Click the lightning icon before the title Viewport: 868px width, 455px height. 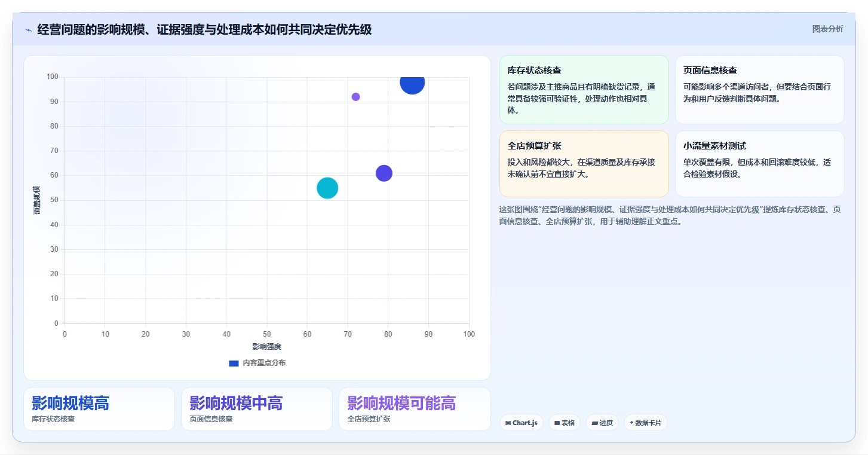[x=28, y=30]
